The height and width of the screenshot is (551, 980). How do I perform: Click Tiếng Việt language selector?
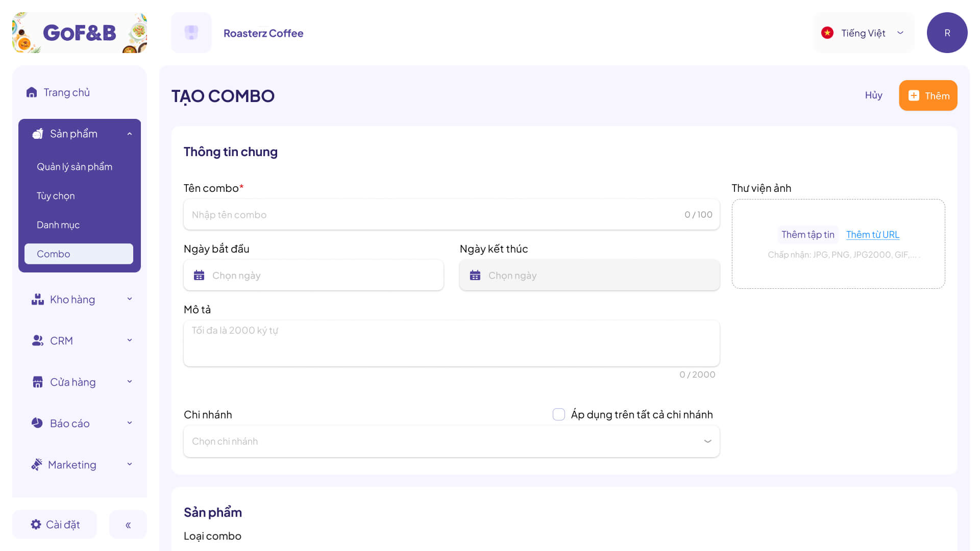[x=864, y=32]
